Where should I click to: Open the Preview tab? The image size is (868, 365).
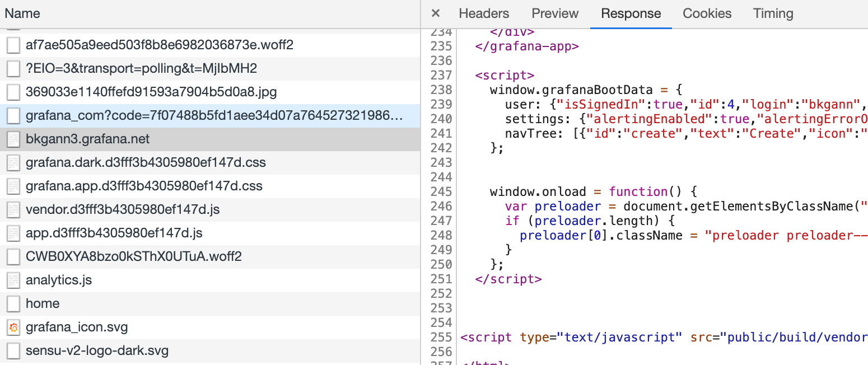555,13
